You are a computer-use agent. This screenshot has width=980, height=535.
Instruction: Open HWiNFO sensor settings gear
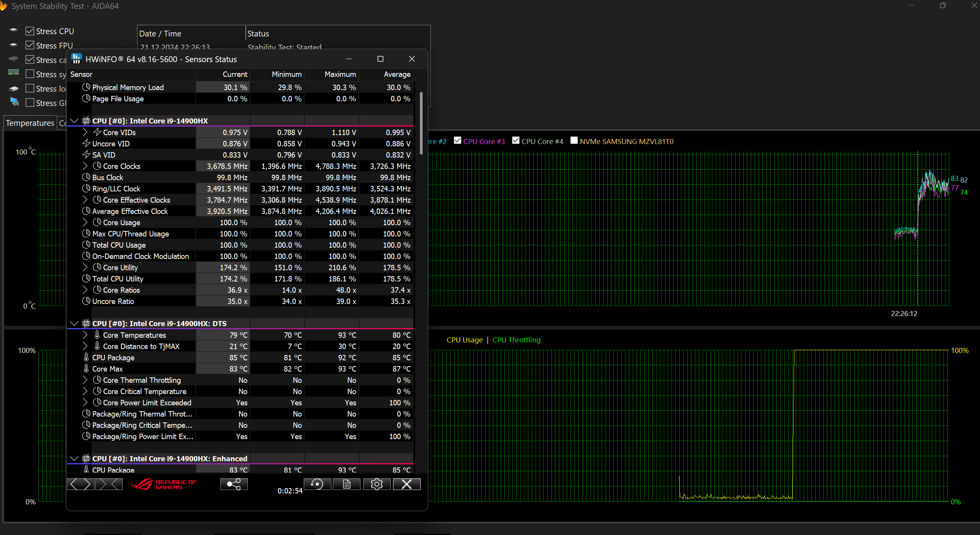pos(377,484)
